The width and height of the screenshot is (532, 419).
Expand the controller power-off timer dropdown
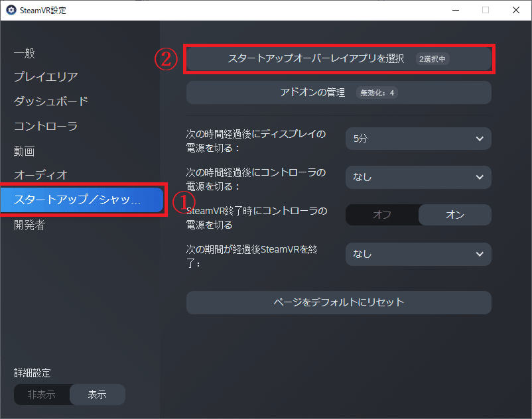coord(418,177)
